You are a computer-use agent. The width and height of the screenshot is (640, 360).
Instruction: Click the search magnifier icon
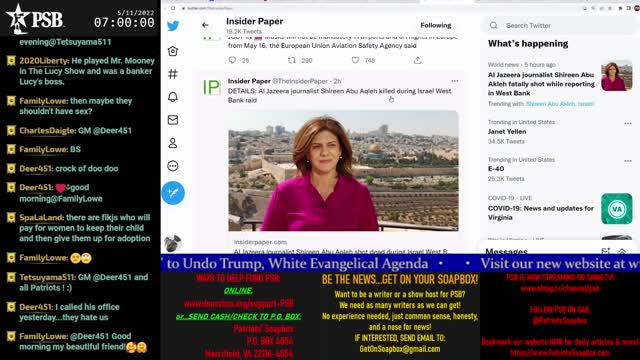pyautogui.click(x=493, y=25)
